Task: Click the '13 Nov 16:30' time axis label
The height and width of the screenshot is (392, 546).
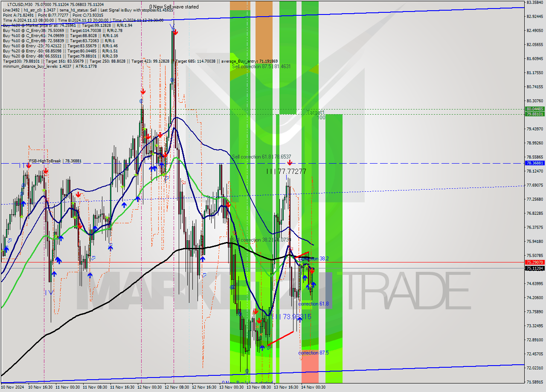Action: tap(286, 387)
